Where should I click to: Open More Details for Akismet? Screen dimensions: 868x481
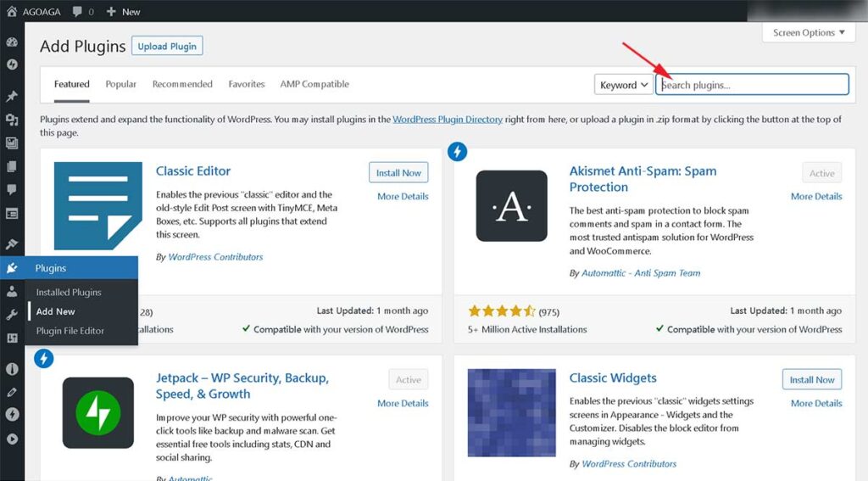point(816,196)
